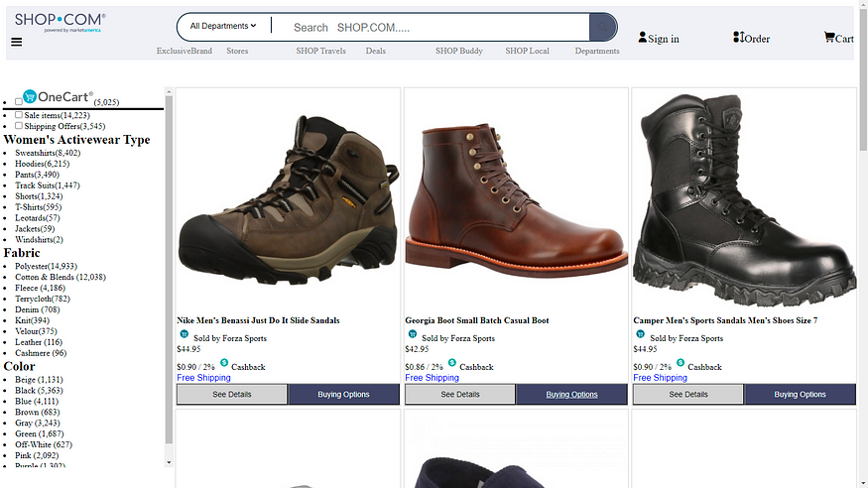Open title Nike Men's Benassi Slide Sandals
Viewport: 868px width, 488px height.
click(x=258, y=320)
